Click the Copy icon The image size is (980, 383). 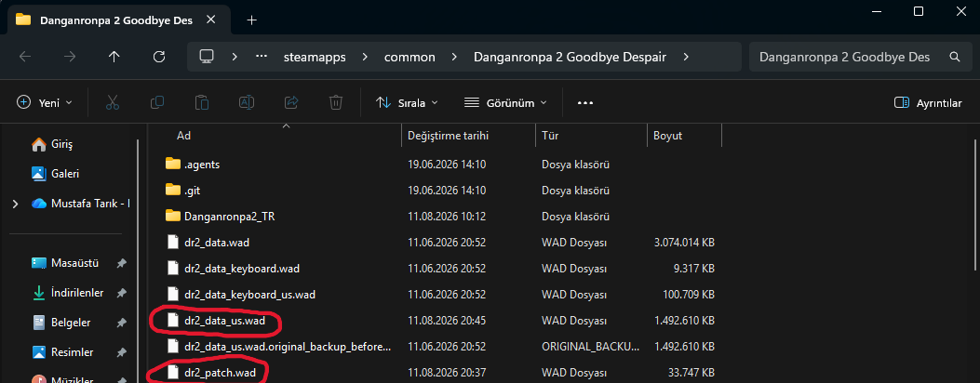pos(157,102)
